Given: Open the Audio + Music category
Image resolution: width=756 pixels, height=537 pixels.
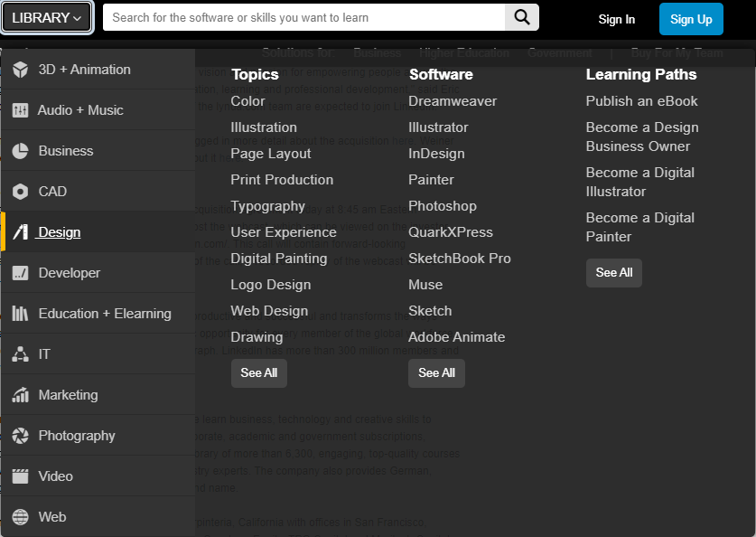Looking at the screenshot, I should coord(98,110).
